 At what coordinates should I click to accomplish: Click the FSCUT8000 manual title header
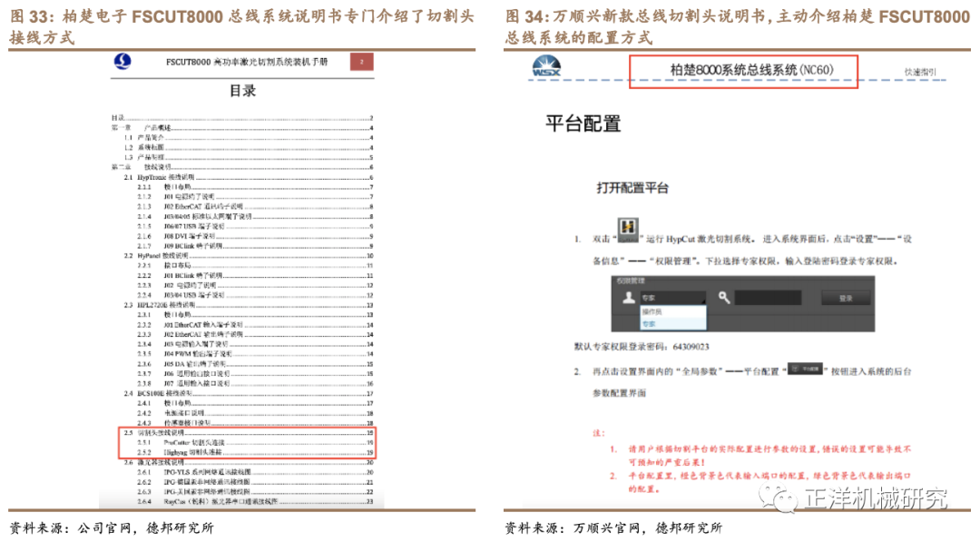click(247, 62)
